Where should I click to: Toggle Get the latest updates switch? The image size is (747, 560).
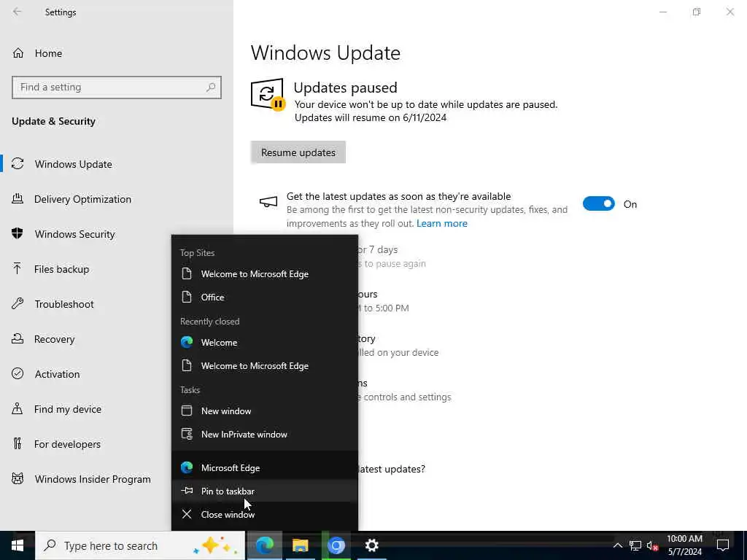point(599,204)
